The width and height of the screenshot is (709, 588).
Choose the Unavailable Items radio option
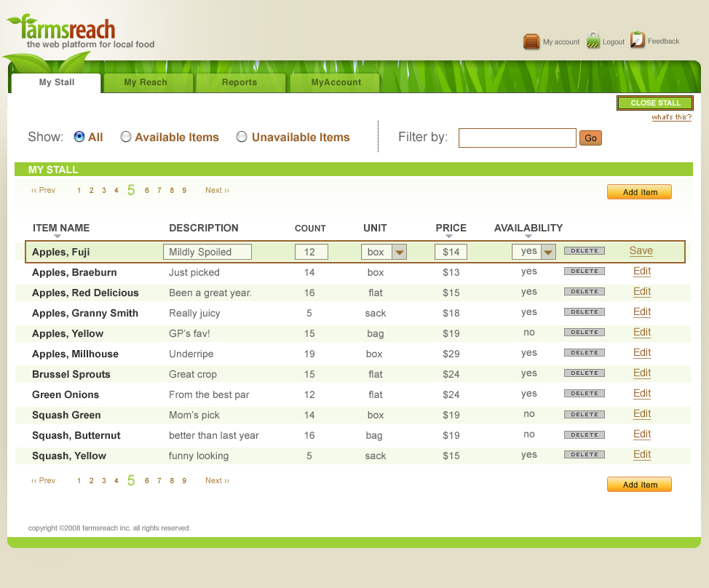point(242,137)
